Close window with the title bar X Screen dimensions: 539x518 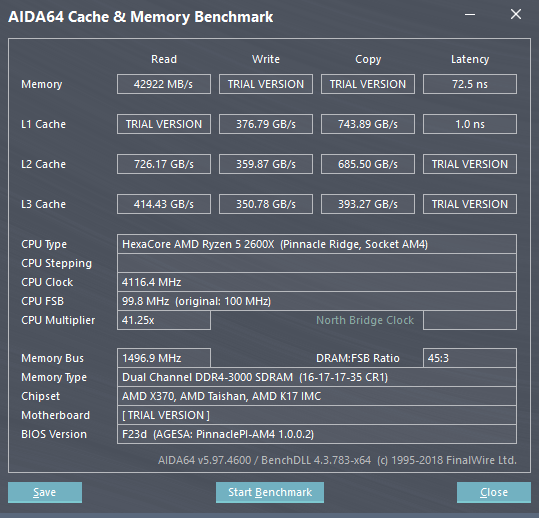click(516, 14)
